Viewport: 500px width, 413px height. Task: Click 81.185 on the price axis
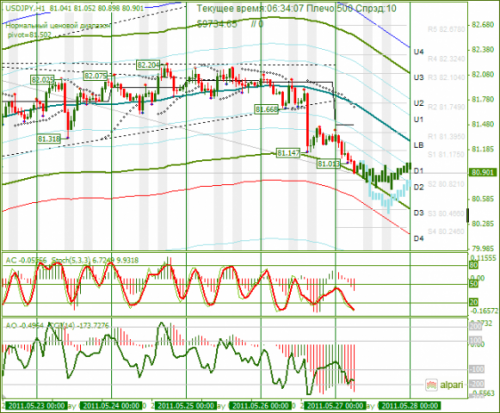(483, 149)
